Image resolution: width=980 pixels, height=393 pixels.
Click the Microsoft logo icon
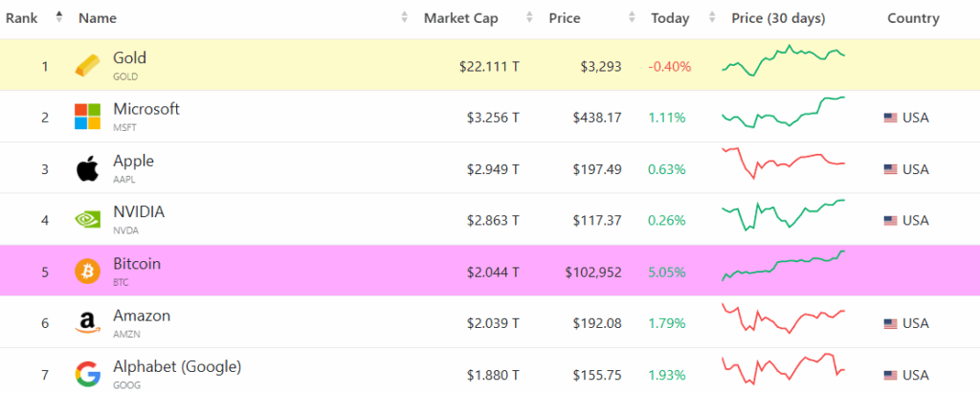coord(87,117)
